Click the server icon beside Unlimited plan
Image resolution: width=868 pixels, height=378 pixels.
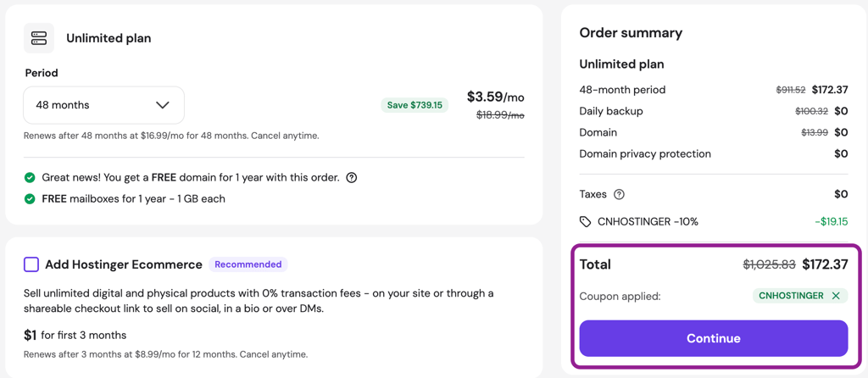coord(39,38)
